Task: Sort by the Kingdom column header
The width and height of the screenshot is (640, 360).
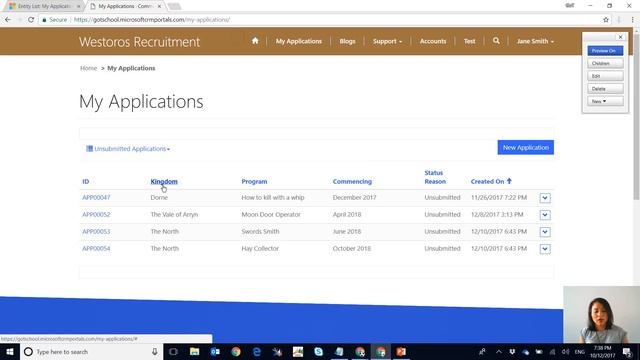Action: pos(164,181)
